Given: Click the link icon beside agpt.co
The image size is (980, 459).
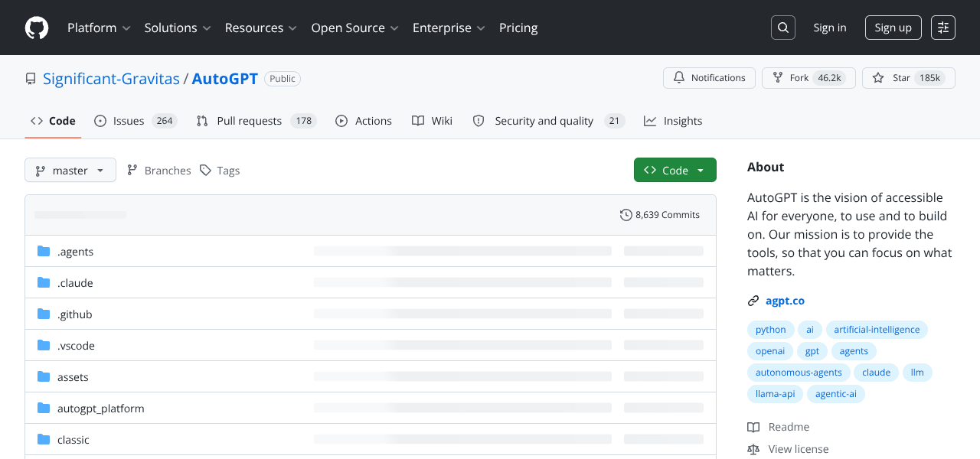Looking at the screenshot, I should coord(753,301).
